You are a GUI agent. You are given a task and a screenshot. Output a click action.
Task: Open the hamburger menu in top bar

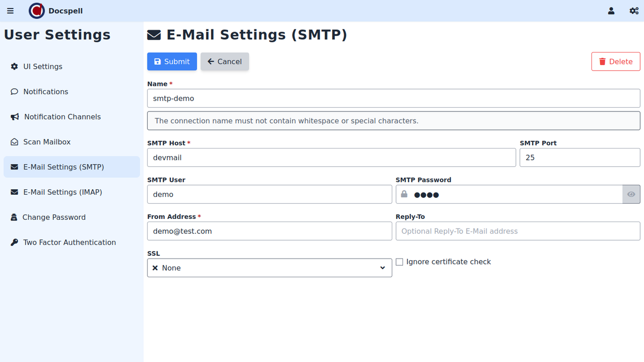tap(10, 11)
